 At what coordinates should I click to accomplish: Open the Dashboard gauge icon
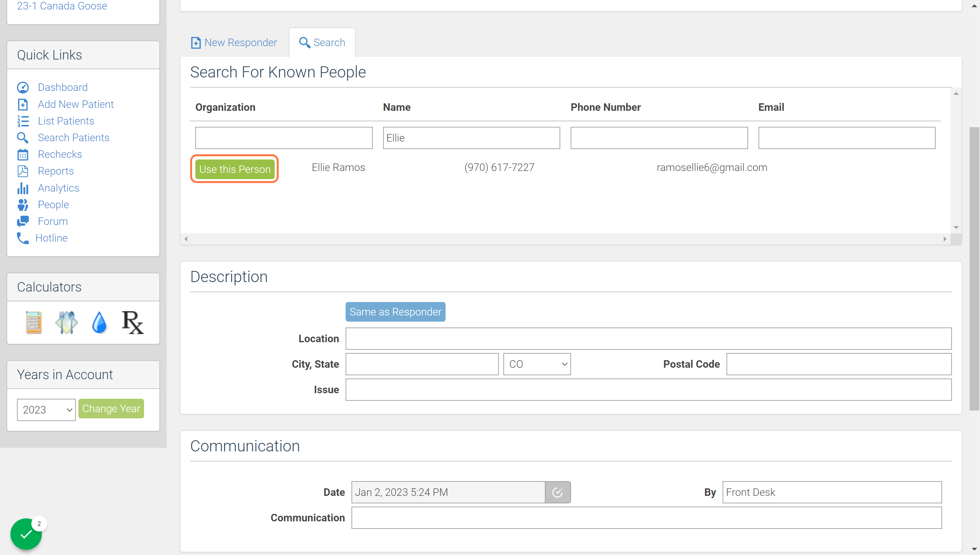[23, 87]
